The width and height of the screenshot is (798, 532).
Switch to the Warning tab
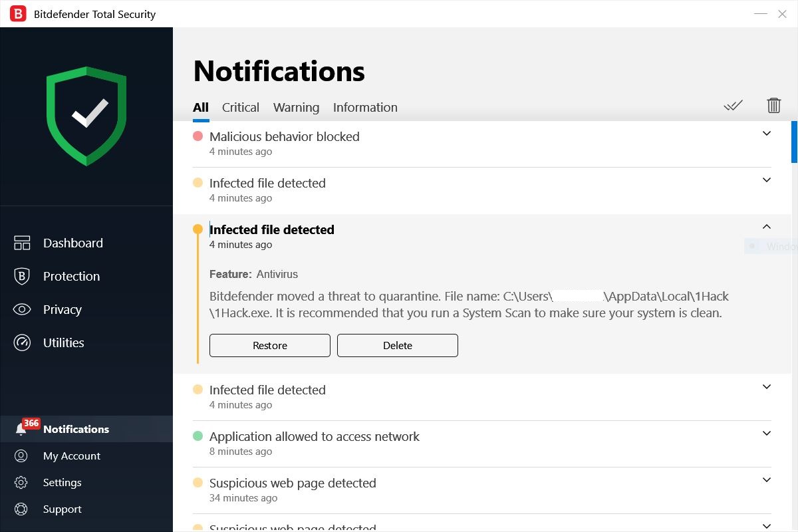pos(296,108)
